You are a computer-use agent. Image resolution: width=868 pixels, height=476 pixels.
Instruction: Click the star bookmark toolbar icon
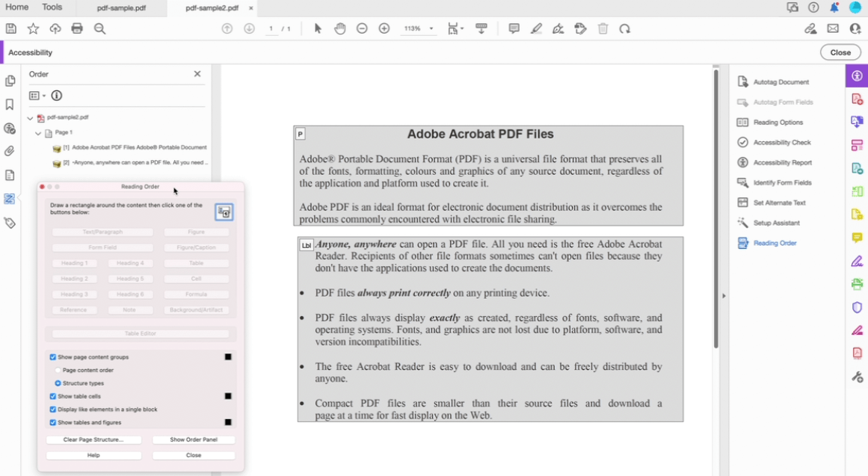click(33, 29)
